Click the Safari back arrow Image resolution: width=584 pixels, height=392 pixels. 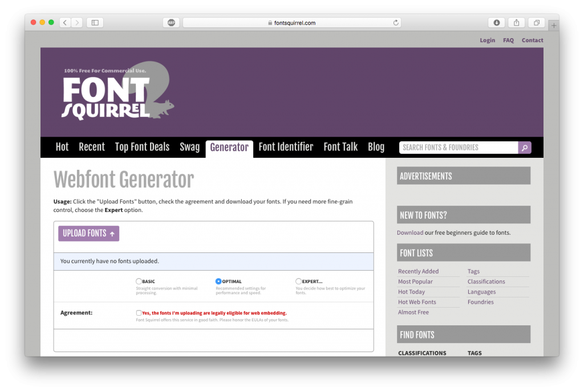(x=65, y=23)
